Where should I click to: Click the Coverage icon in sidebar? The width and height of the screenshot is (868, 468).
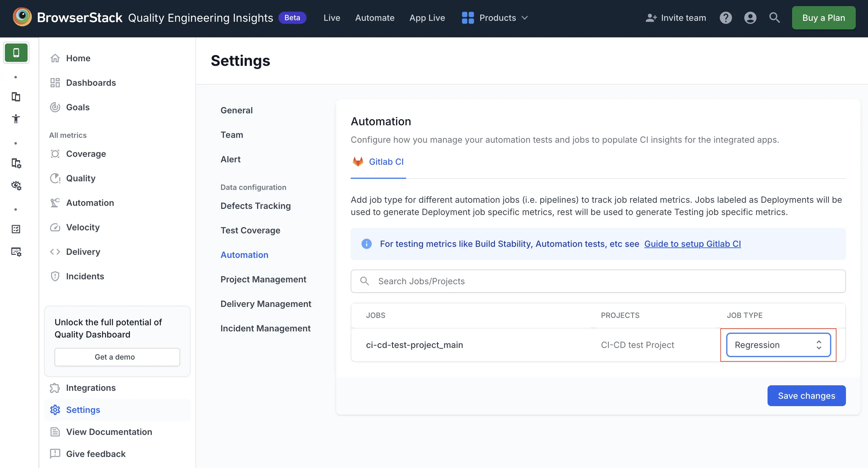pyautogui.click(x=55, y=154)
